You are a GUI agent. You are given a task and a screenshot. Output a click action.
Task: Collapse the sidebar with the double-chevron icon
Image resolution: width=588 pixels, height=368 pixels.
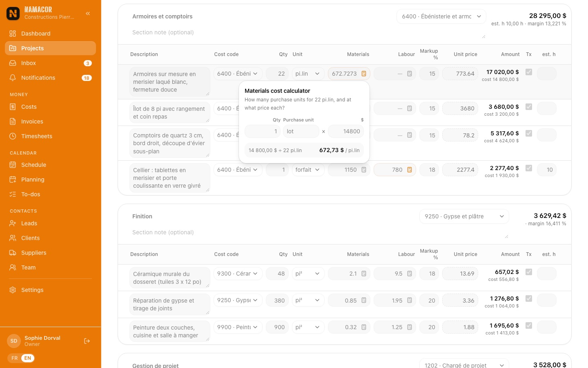pyautogui.click(x=88, y=13)
